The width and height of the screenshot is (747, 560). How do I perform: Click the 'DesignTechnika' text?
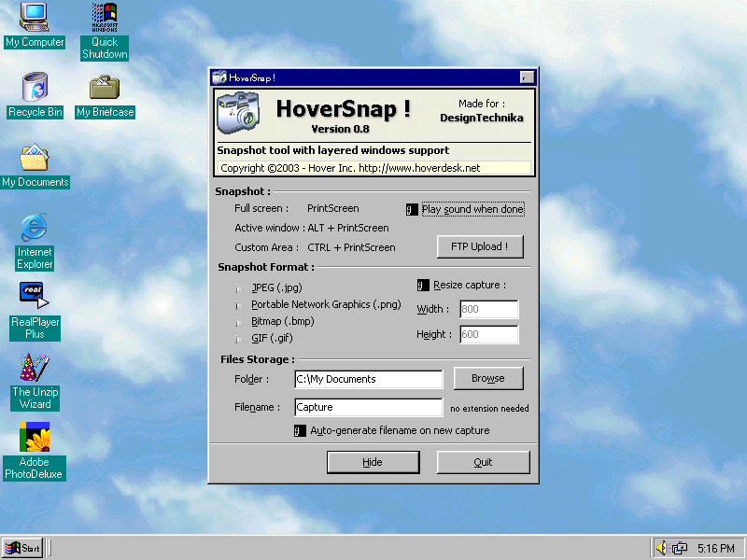pyautogui.click(x=482, y=118)
